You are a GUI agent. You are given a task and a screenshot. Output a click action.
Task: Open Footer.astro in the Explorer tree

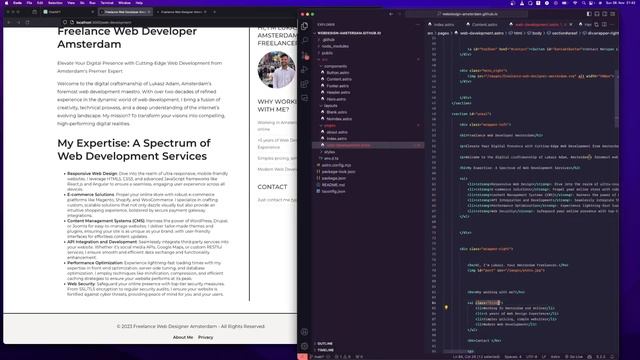click(338, 86)
